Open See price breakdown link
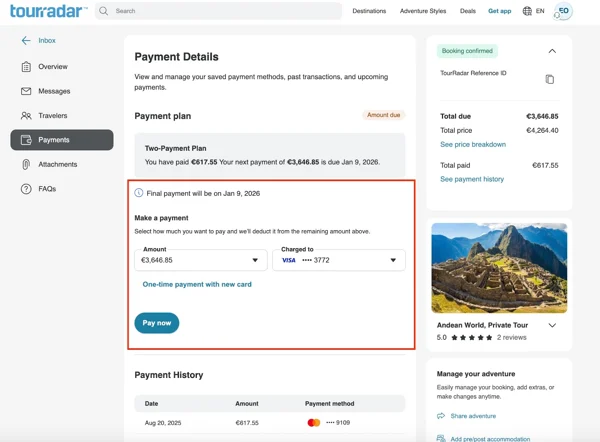 click(x=473, y=144)
